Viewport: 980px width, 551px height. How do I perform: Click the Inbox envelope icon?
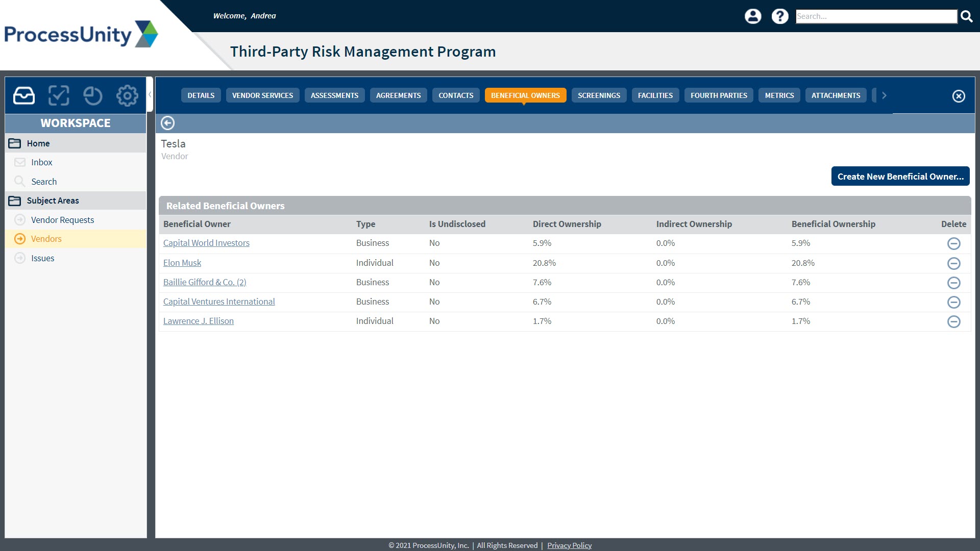point(20,162)
